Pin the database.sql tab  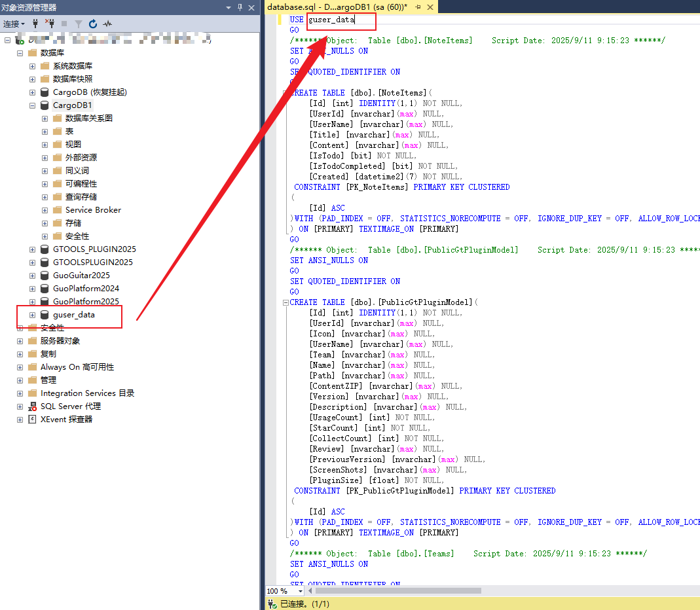(418, 7)
